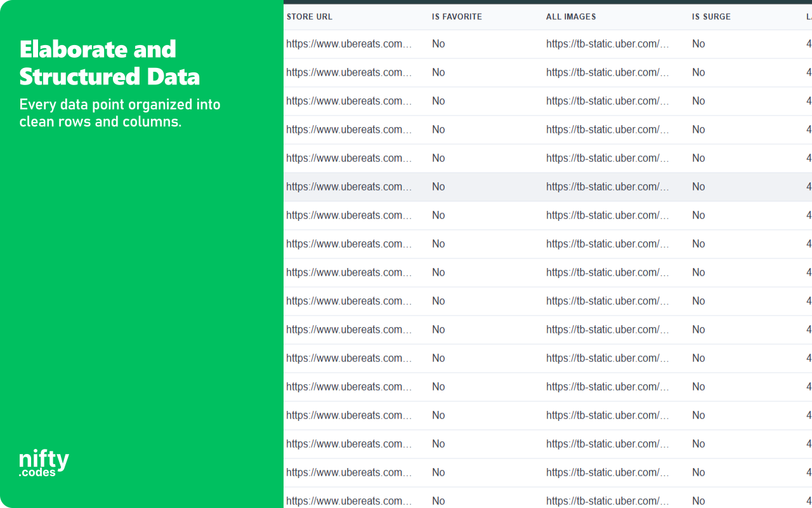The height and width of the screenshot is (508, 812).
Task: Open the ubereats.com link in the first row
Action: (350, 44)
